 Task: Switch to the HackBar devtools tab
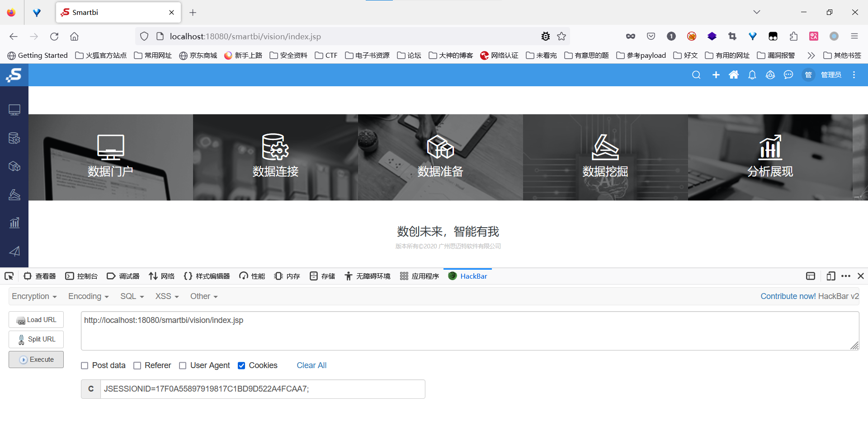click(467, 276)
